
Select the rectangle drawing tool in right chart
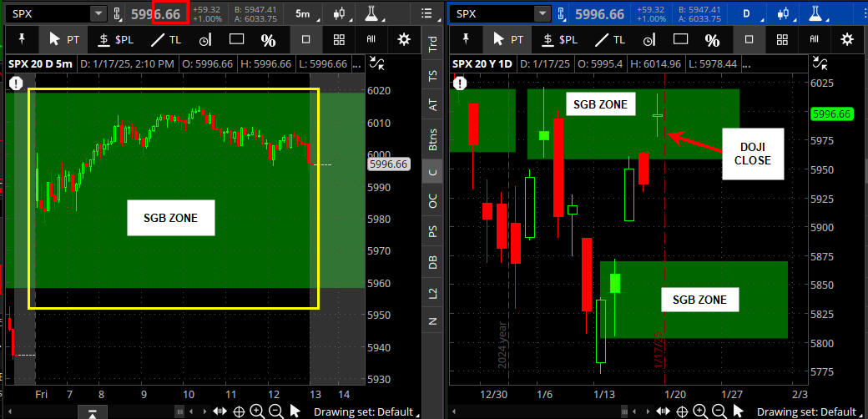pyautogui.click(x=679, y=39)
